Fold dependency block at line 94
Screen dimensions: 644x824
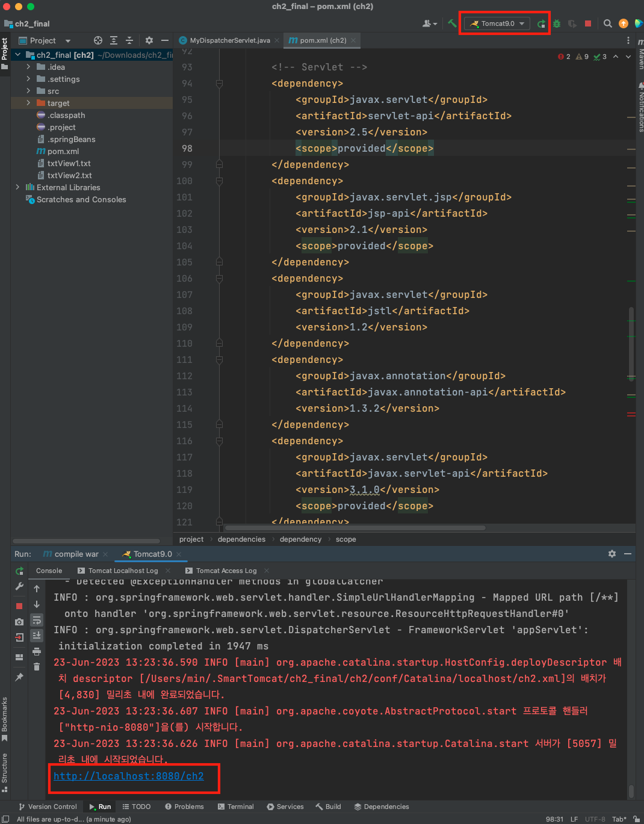[219, 83]
